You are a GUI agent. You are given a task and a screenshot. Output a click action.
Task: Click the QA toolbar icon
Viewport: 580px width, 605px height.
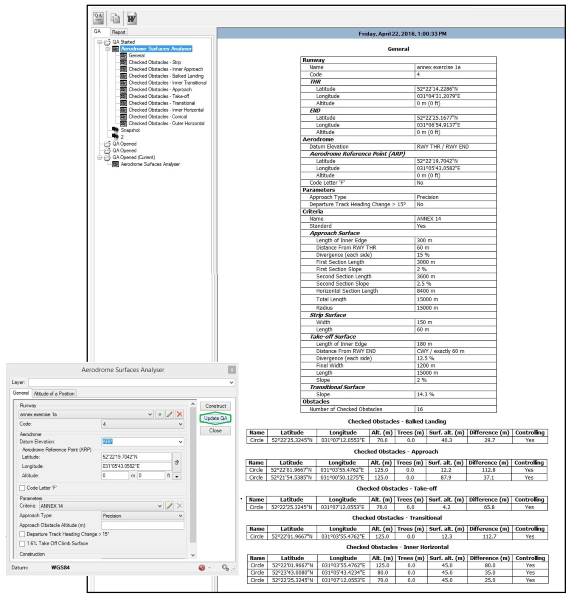[x=99, y=18]
